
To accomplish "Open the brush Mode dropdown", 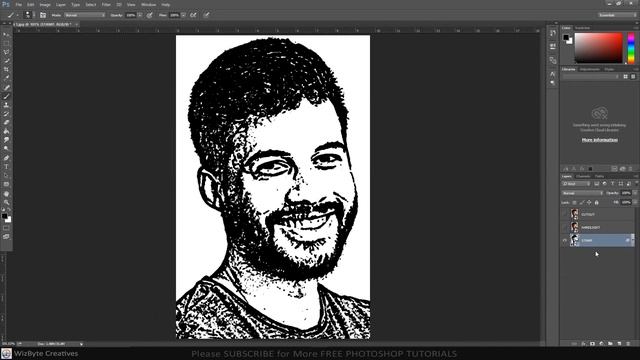I will pyautogui.click(x=84, y=15).
